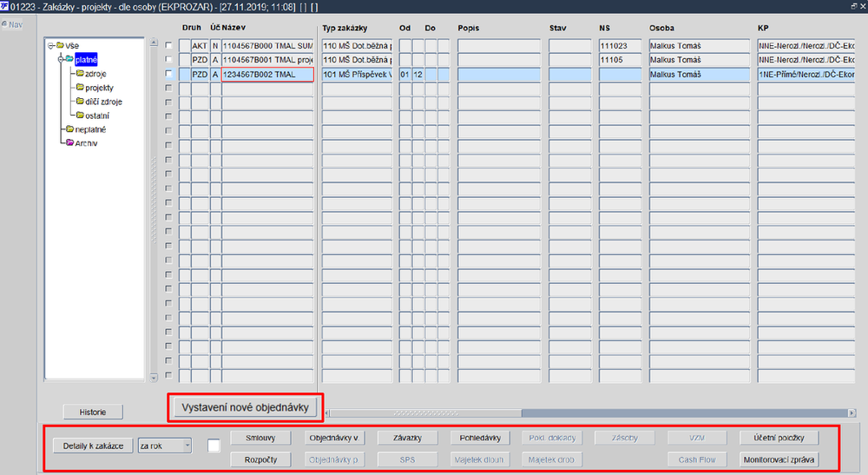
Task: Click the vše root folder icon
Action: [x=60, y=45]
